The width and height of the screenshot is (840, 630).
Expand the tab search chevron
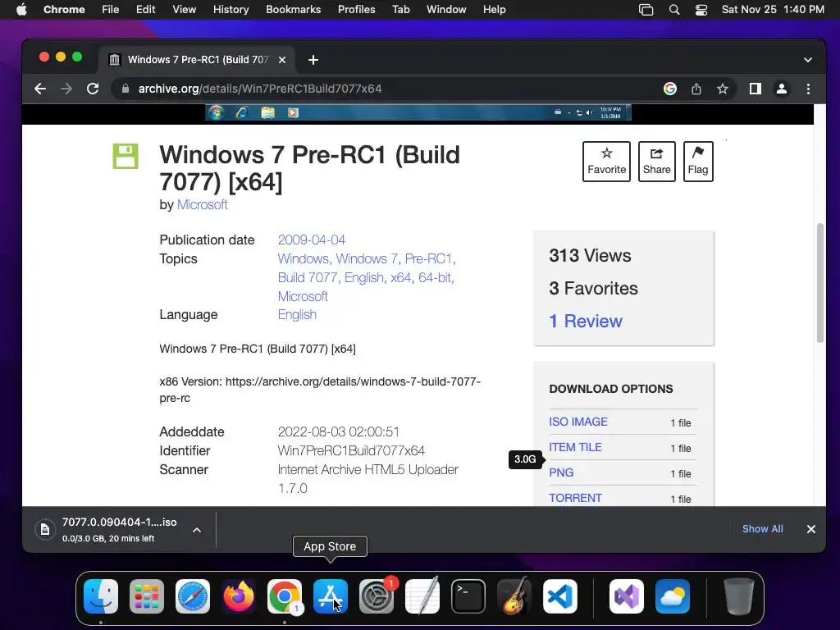coord(808,60)
